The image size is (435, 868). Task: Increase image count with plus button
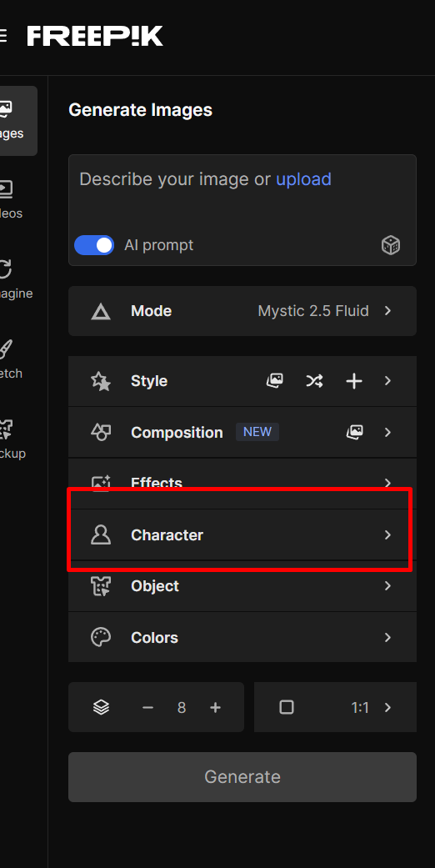(215, 707)
